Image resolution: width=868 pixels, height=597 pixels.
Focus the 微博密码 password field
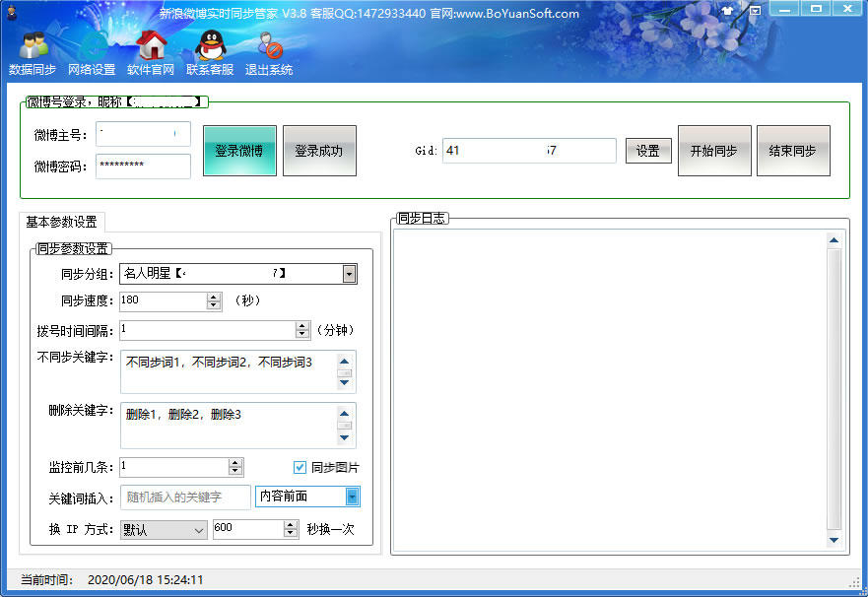[x=144, y=166]
